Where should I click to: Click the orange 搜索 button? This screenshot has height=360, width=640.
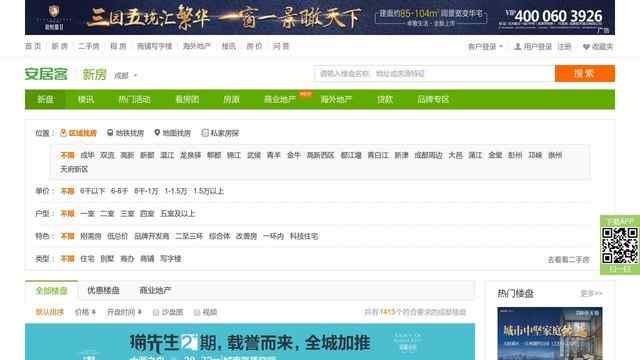click(584, 73)
